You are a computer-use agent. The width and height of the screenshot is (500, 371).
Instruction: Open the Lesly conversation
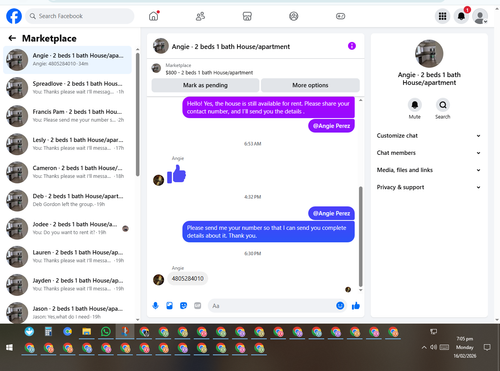click(67, 144)
